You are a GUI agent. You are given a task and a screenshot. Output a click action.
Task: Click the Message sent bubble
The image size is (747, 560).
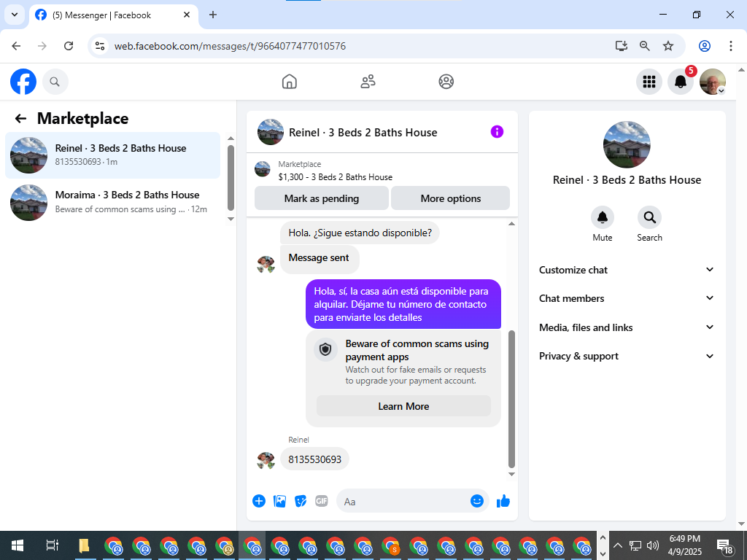(320, 258)
